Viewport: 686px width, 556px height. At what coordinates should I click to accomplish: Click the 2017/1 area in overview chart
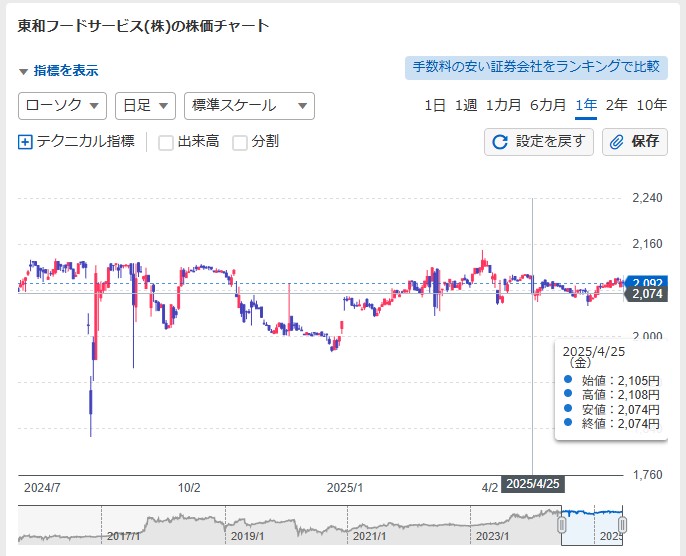click(x=123, y=536)
